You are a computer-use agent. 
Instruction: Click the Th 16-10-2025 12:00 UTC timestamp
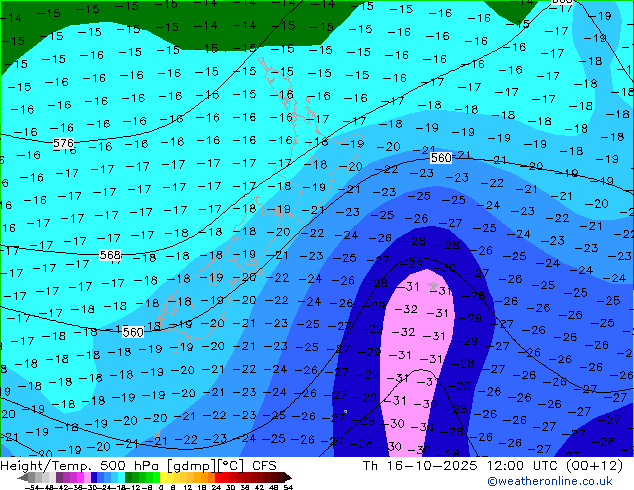point(492,466)
